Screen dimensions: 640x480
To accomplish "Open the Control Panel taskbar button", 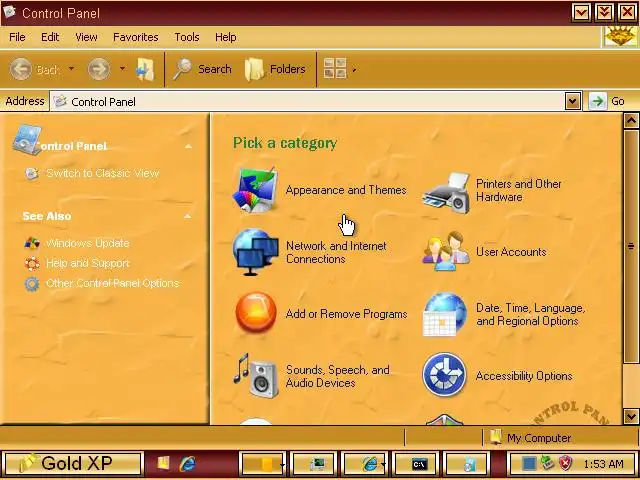I will pyautogui.click(x=467, y=464).
